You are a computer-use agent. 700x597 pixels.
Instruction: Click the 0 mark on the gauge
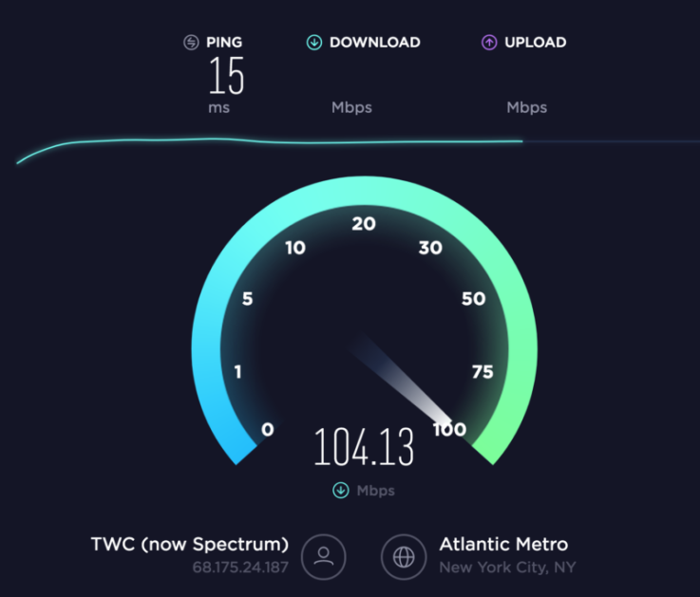[268, 429]
